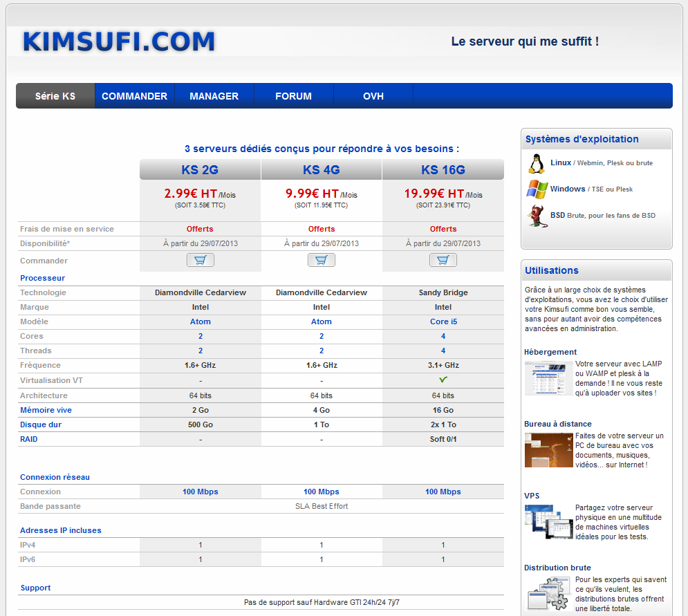Click the 19.99€ HT price
688x616 pixels.
click(x=434, y=194)
